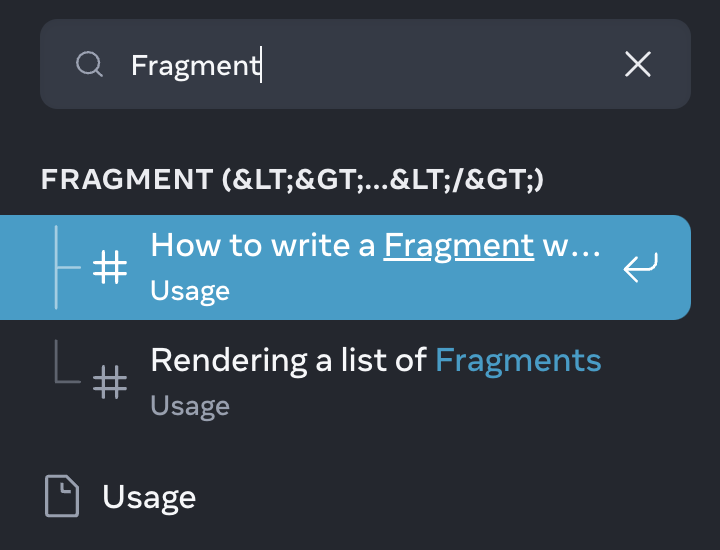Click the hash icon beside Rendering a list
Viewport: 720px width, 550px height.
[x=110, y=382]
